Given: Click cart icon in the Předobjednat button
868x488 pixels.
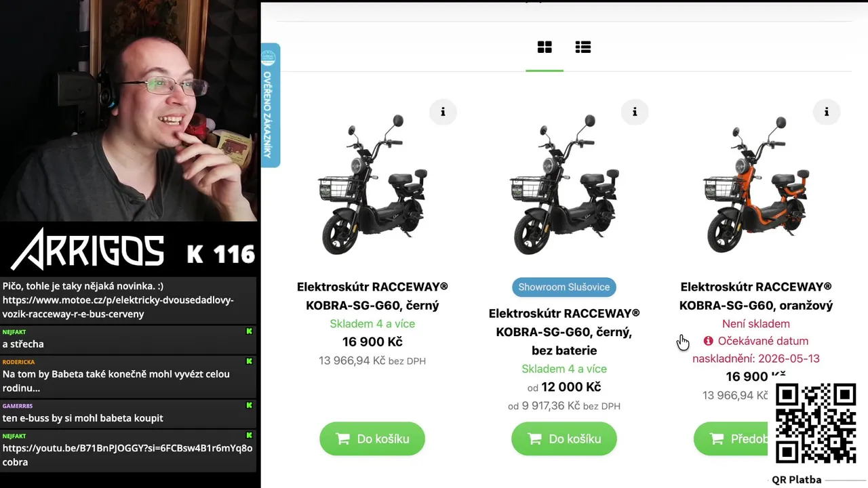Looking at the screenshot, I should point(717,439).
